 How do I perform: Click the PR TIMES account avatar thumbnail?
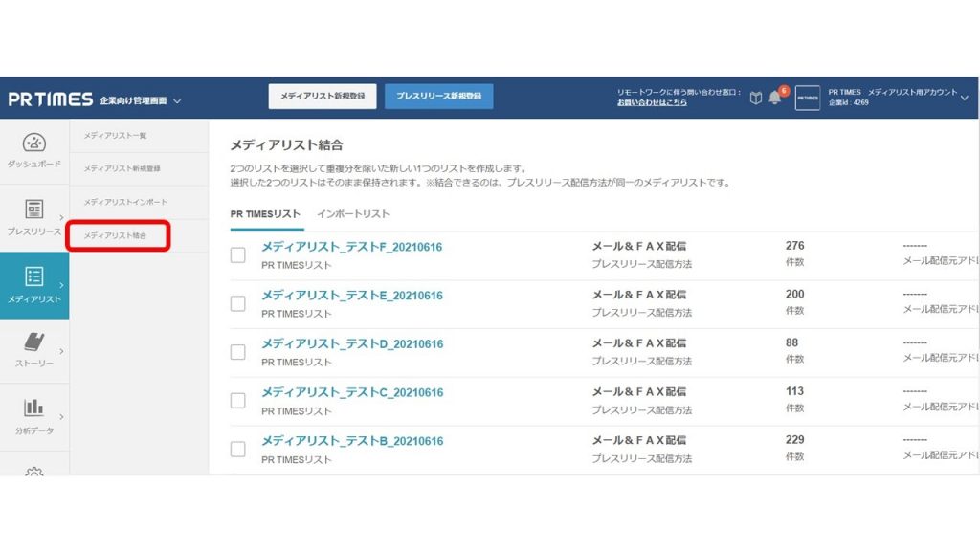pos(808,99)
